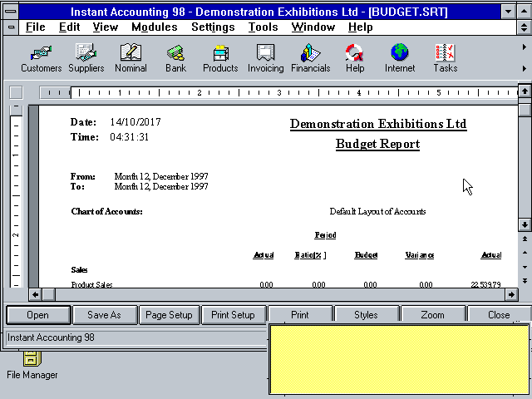Click the date value 14/10/2017
The height and width of the screenshot is (399, 532).
(135, 122)
